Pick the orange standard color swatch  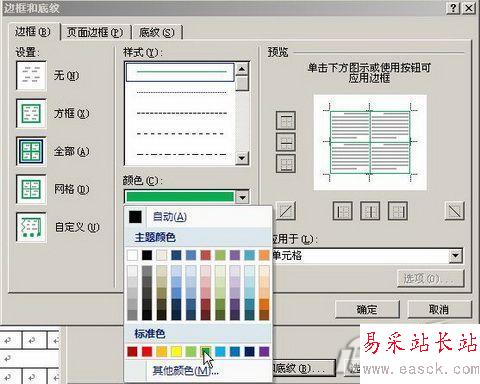click(162, 351)
